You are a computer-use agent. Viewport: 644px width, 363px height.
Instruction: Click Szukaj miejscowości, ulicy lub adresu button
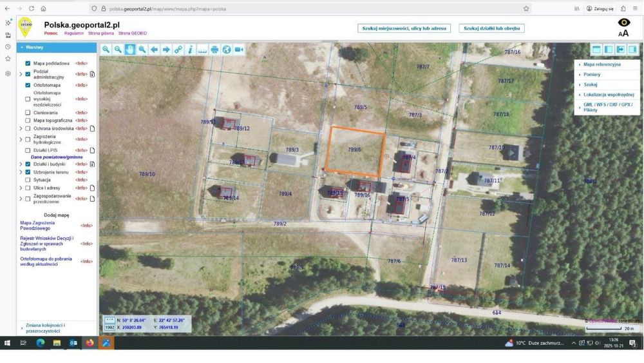coord(404,28)
